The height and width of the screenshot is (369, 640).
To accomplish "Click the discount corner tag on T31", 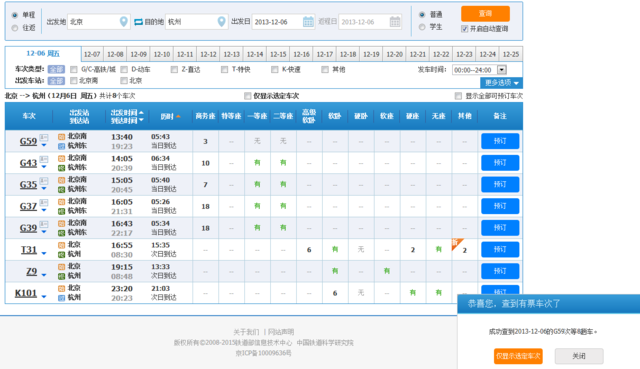I will click(x=456, y=243).
